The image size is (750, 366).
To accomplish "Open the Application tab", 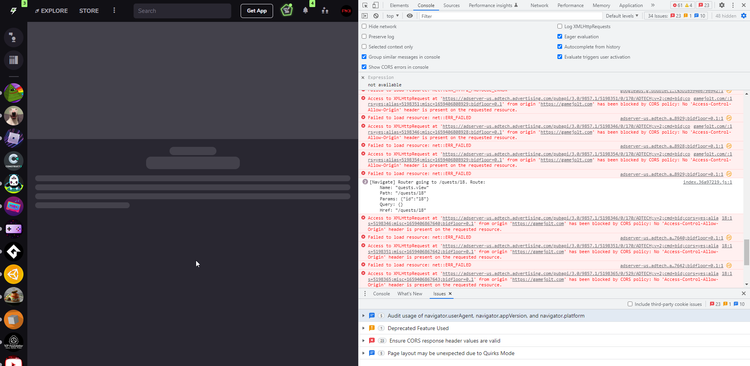I will (631, 5).
